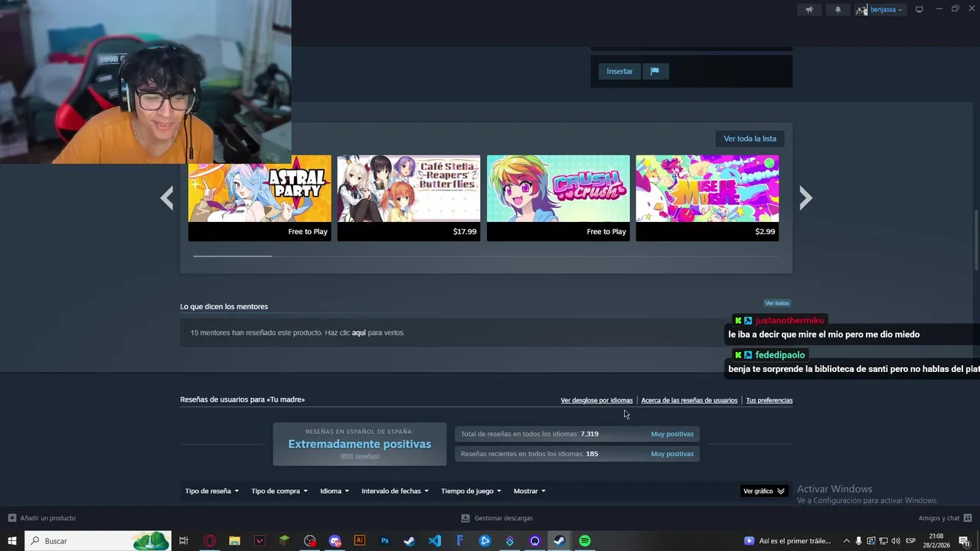Screen dimensions: 980x551
Task: Click the 'aquí' mentors link
Action: (x=358, y=333)
